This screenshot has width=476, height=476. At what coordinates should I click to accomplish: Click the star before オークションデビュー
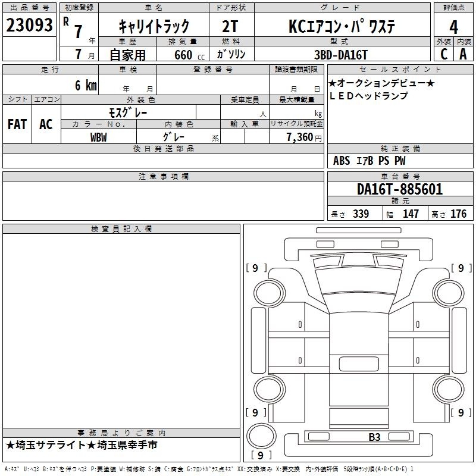[x=333, y=84]
